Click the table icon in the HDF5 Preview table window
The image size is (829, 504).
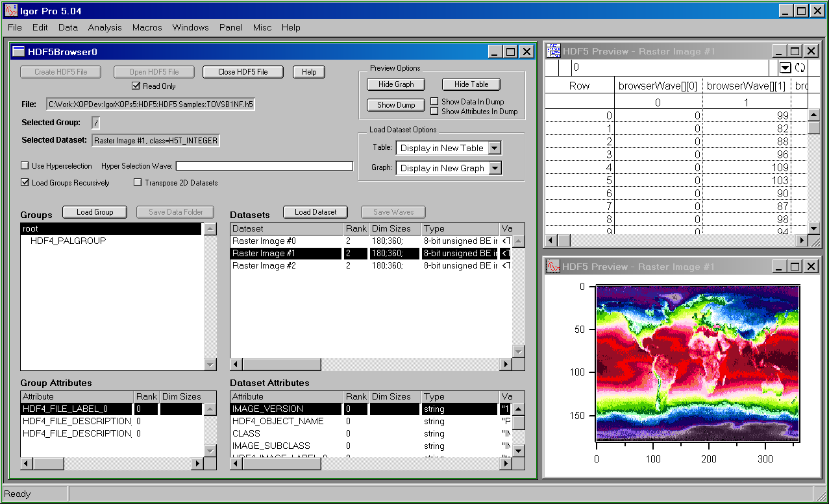pyautogui.click(x=554, y=51)
